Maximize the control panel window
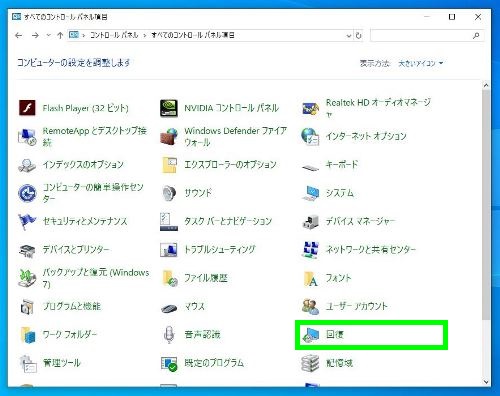The height and width of the screenshot is (396, 500). click(x=452, y=17)
